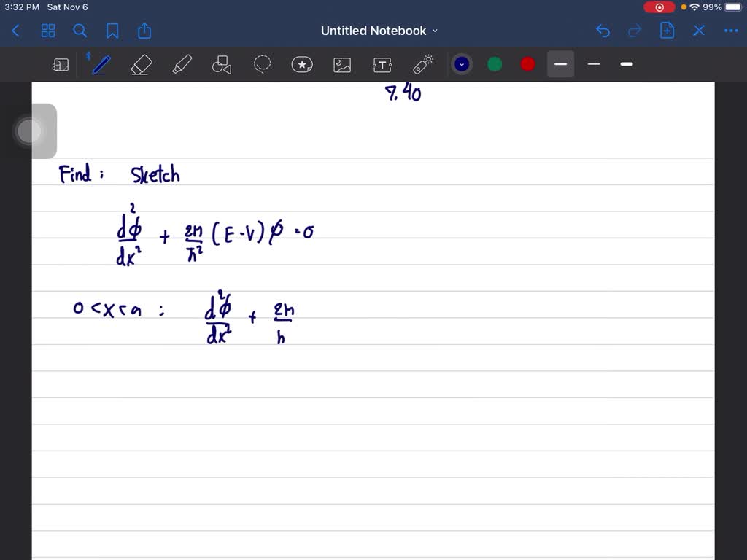Select the Text box tool
Viewport: 747px width, 560px height.
pyautogui.click(x=382, y=64)
